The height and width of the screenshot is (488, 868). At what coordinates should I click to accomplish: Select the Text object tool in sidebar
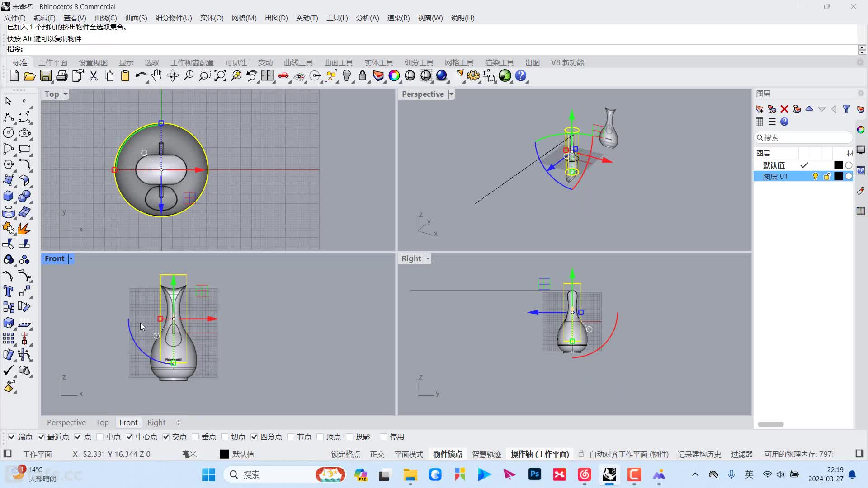[x=8, y=291]
